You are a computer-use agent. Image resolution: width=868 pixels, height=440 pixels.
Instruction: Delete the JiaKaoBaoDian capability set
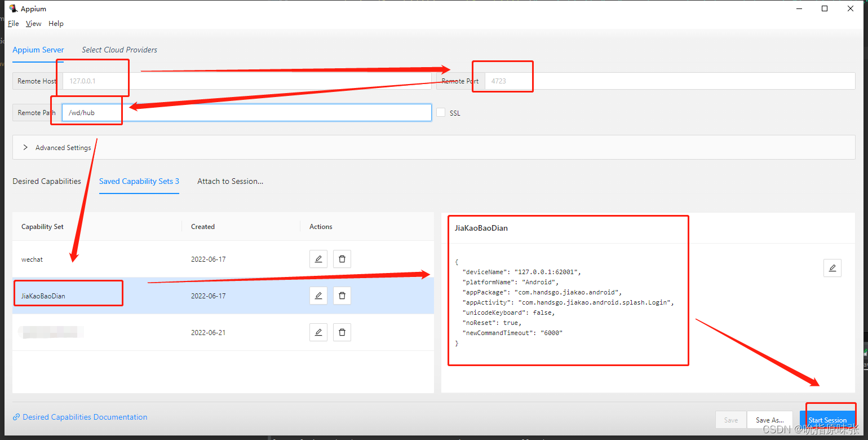[342, 296]
